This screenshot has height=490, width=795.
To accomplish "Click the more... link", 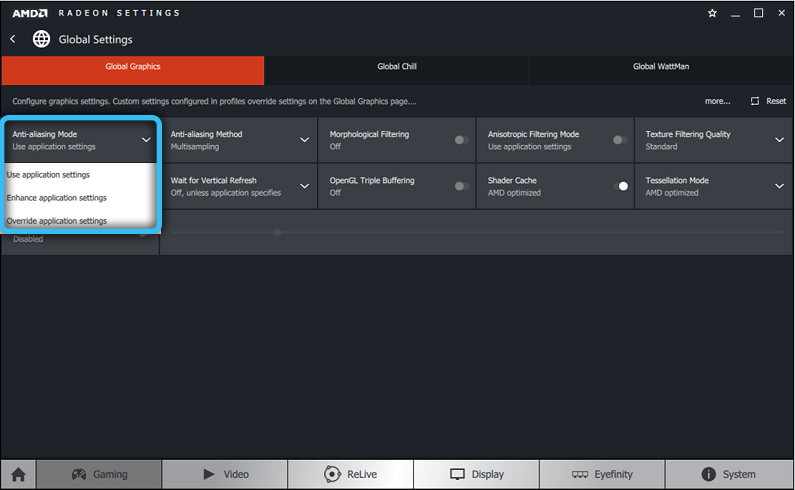I will click(x=717, y=101).
